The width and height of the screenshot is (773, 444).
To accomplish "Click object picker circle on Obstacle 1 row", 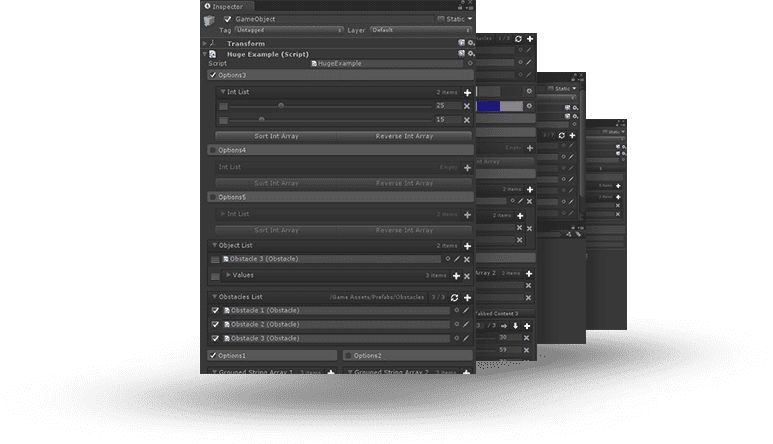I will [x=457, y=310].
